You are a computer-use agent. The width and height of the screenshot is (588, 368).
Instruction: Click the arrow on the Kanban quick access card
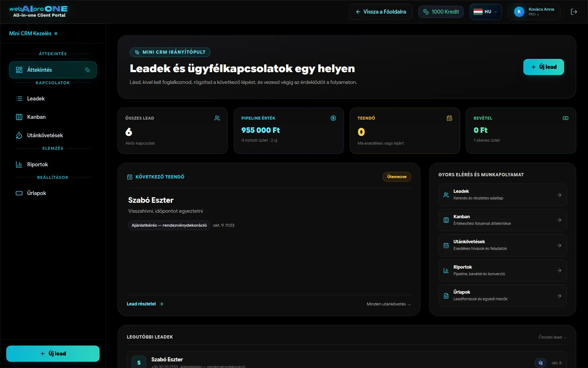pos(559,220)
